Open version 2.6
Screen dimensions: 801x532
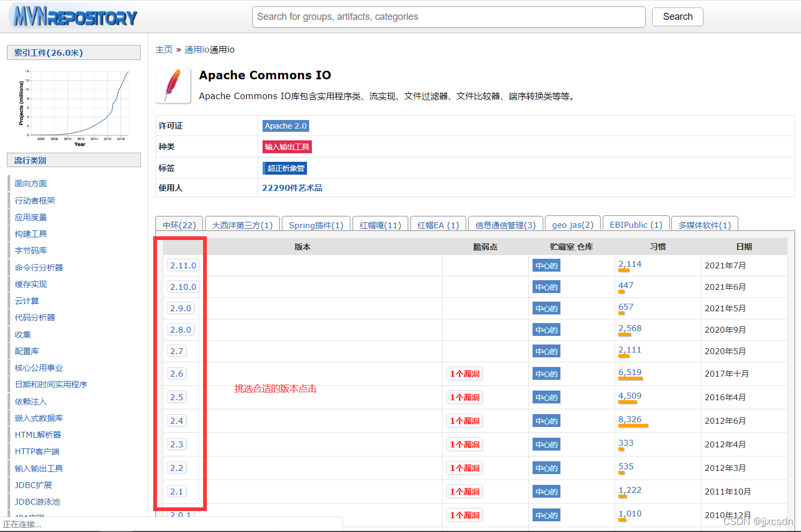tap(177, 374)
